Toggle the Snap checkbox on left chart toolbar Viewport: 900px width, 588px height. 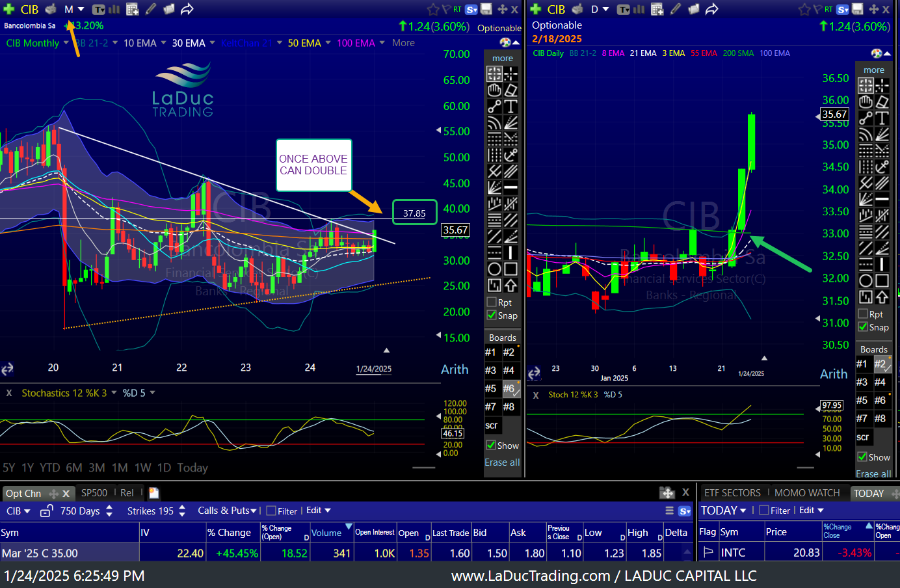pos(492,315)
